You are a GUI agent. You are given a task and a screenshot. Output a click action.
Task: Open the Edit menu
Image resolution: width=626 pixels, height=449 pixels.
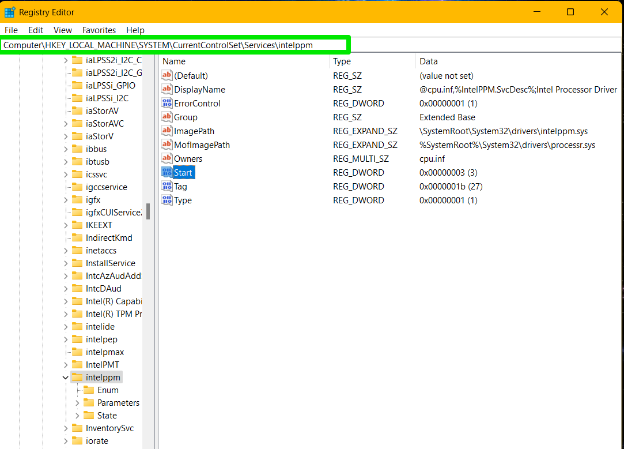coord(36,30)
